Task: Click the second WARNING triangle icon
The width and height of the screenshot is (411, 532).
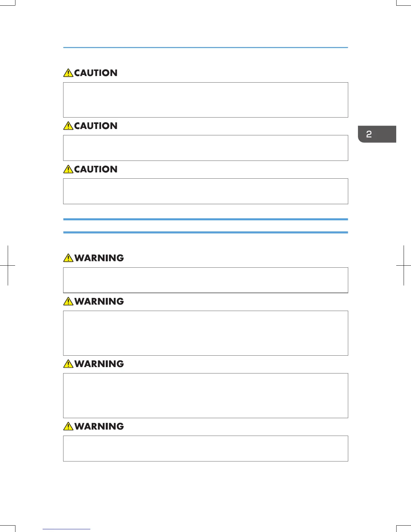Action: tap(68, 301)
